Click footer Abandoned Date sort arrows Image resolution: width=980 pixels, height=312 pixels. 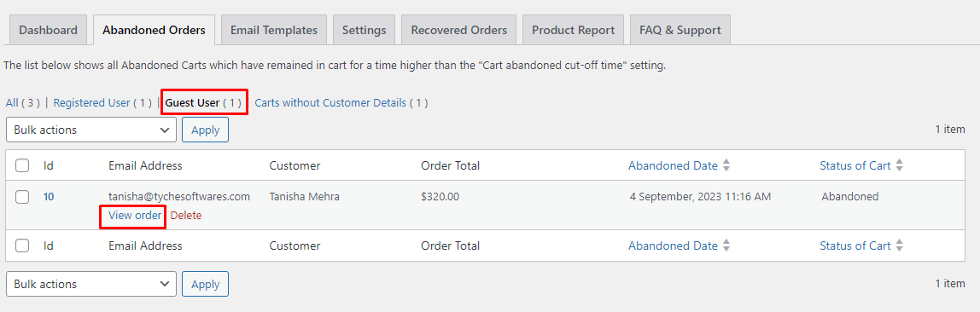(x=726, y=246)
